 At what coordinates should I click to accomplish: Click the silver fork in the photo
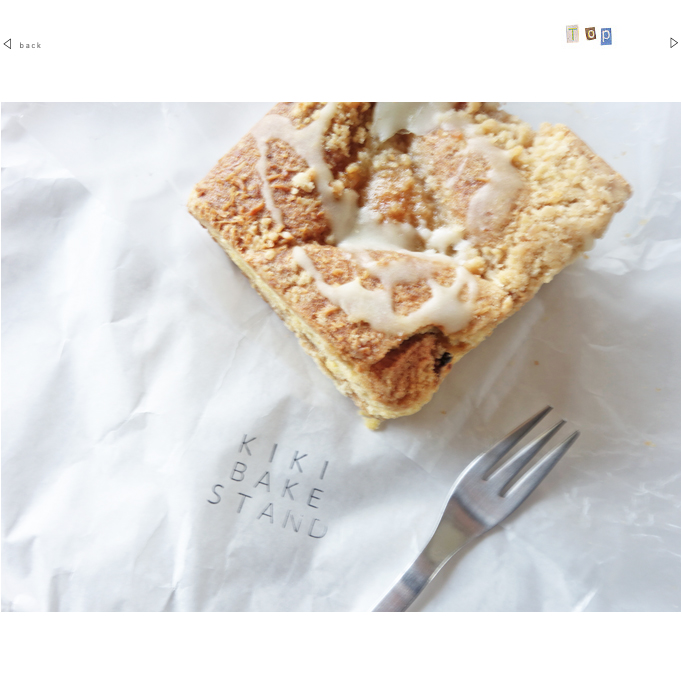pyautogui.click(x=476, y=509)
